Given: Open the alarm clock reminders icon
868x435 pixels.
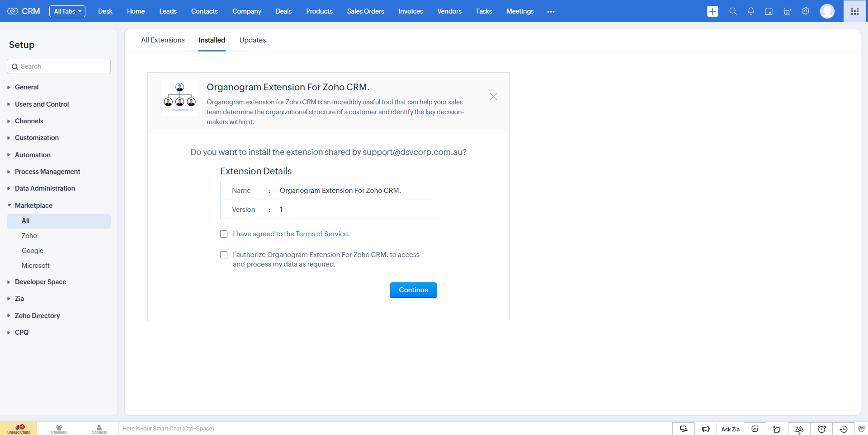Looking at the screenshot, I should pyautogui.click(x=821, y=429).
